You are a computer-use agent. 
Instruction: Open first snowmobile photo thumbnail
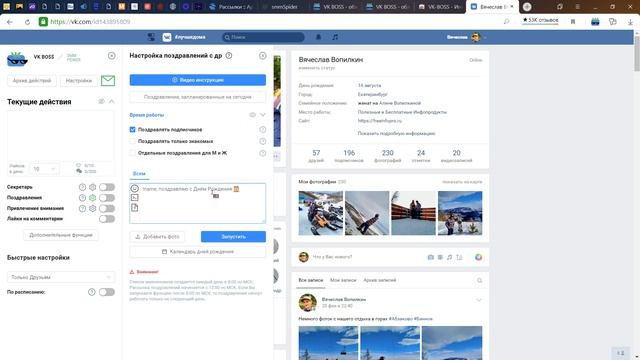click(320, 213)
